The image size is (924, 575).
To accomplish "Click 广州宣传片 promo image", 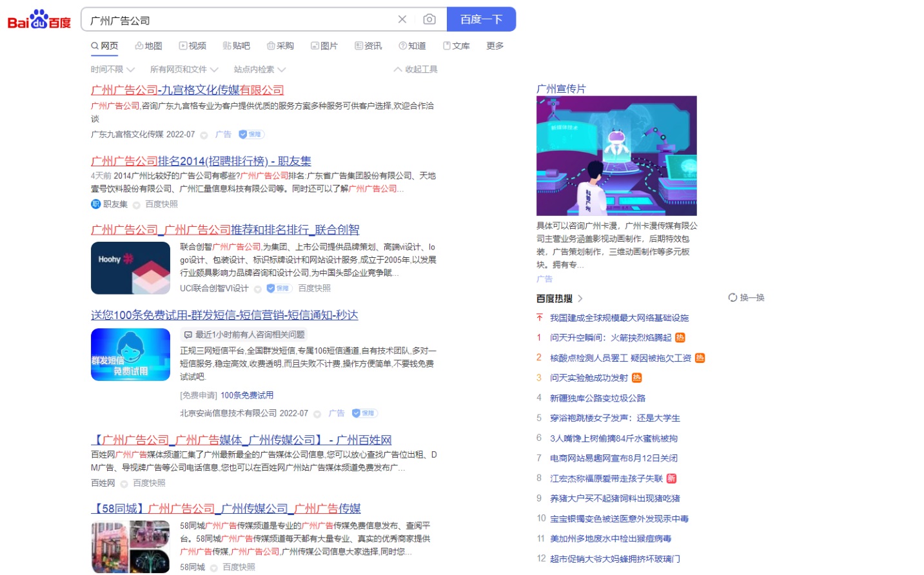I will click(616, 156).
